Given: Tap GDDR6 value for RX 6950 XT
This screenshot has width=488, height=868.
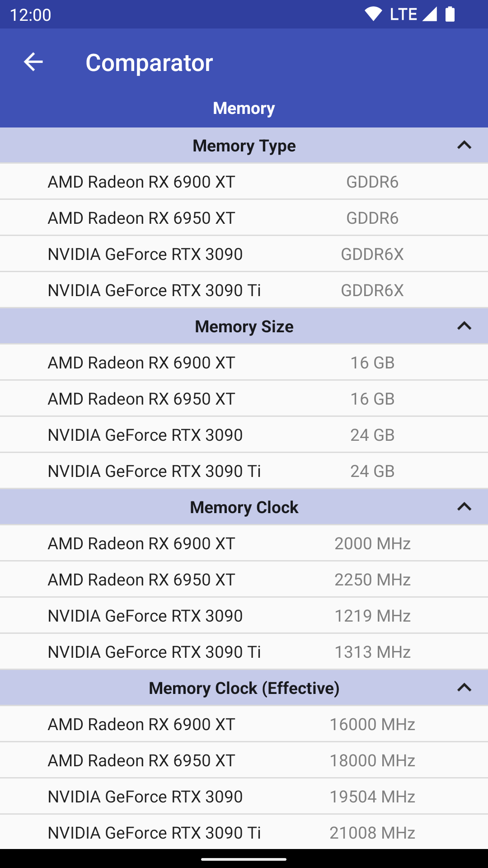Looking at the screenshot, I should pyautogui.click(x=372, y=218).
